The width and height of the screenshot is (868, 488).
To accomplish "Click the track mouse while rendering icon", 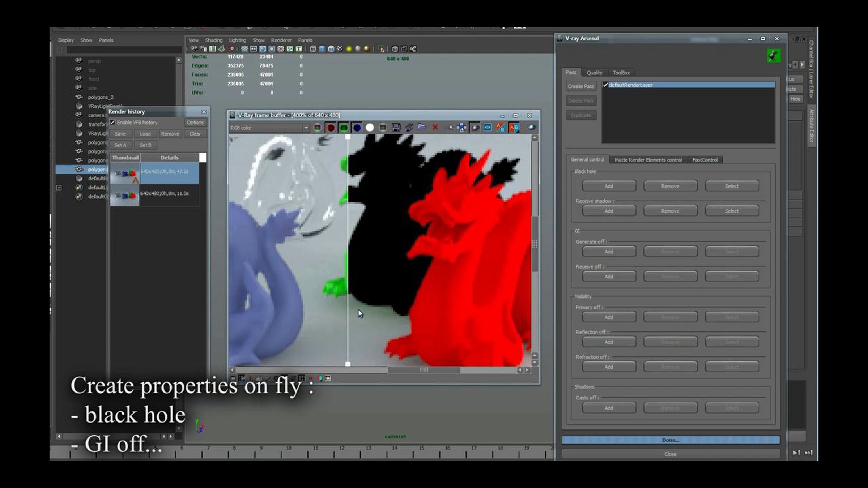I will [461, 128].
